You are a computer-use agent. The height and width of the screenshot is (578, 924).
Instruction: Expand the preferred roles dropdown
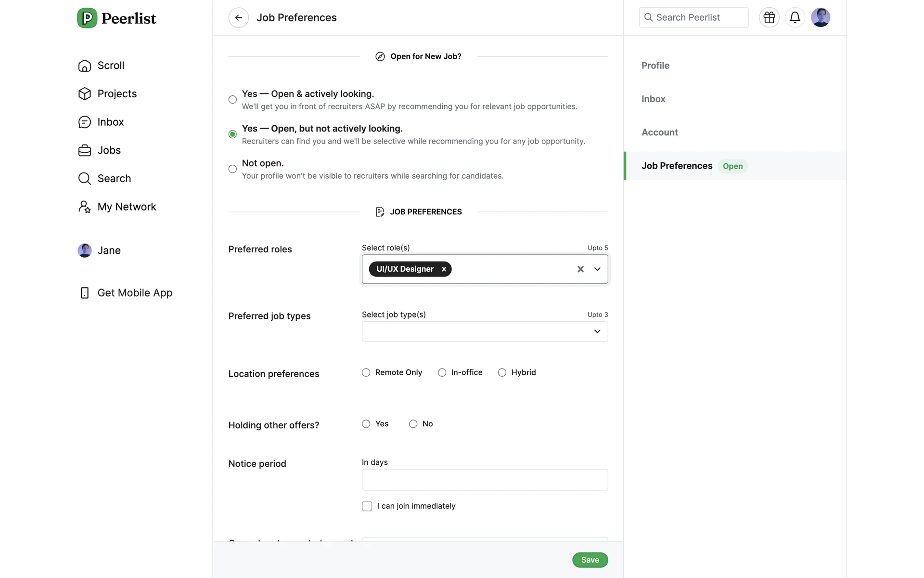click(x=597, y=269)
